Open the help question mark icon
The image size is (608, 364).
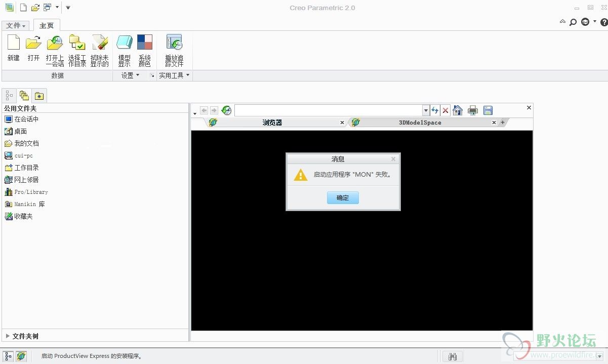[x=604, y=22]
